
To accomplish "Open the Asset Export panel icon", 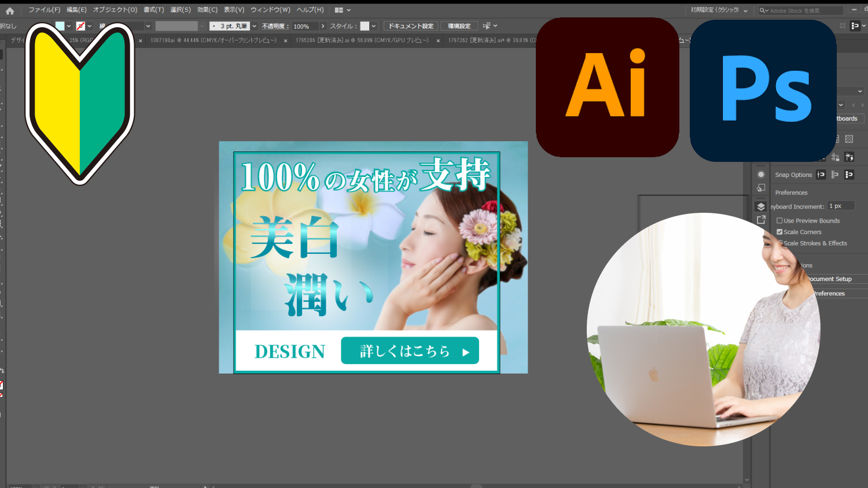I will 761,220.
